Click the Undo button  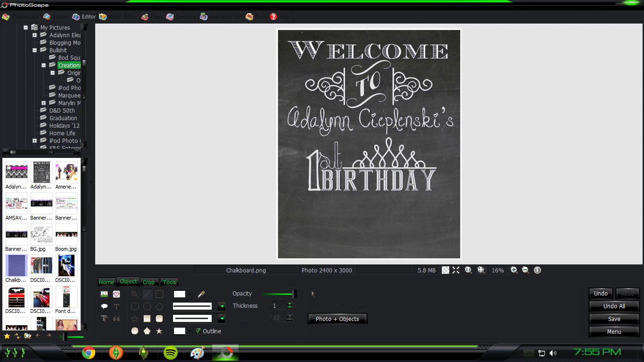click(x=601, y=293)
